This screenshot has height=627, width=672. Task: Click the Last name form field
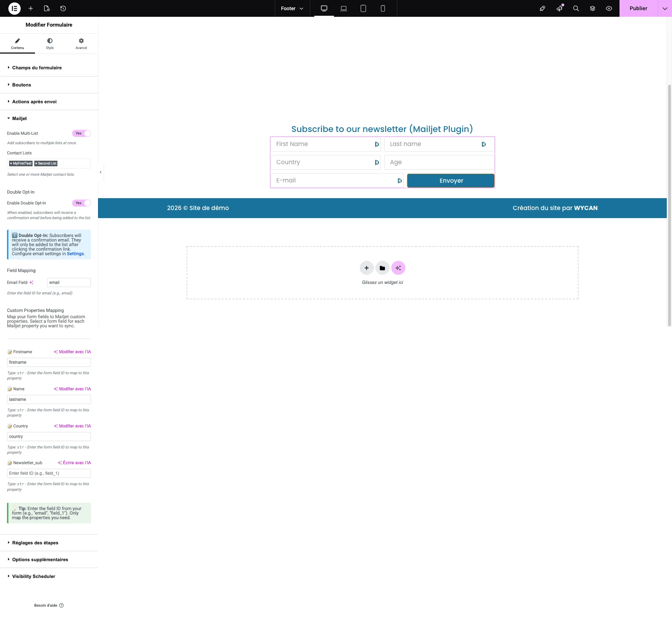pyautogui.click(x=439, y=144)
